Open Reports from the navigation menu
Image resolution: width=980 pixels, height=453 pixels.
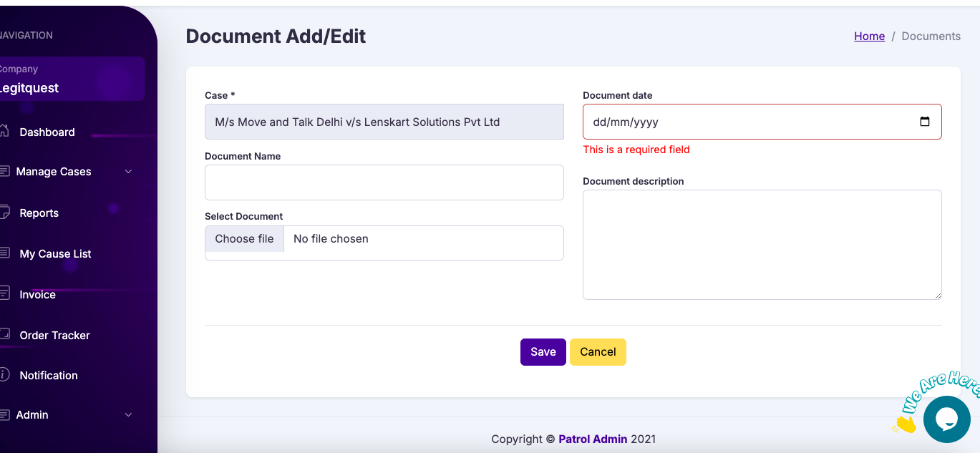coord(39,213)
